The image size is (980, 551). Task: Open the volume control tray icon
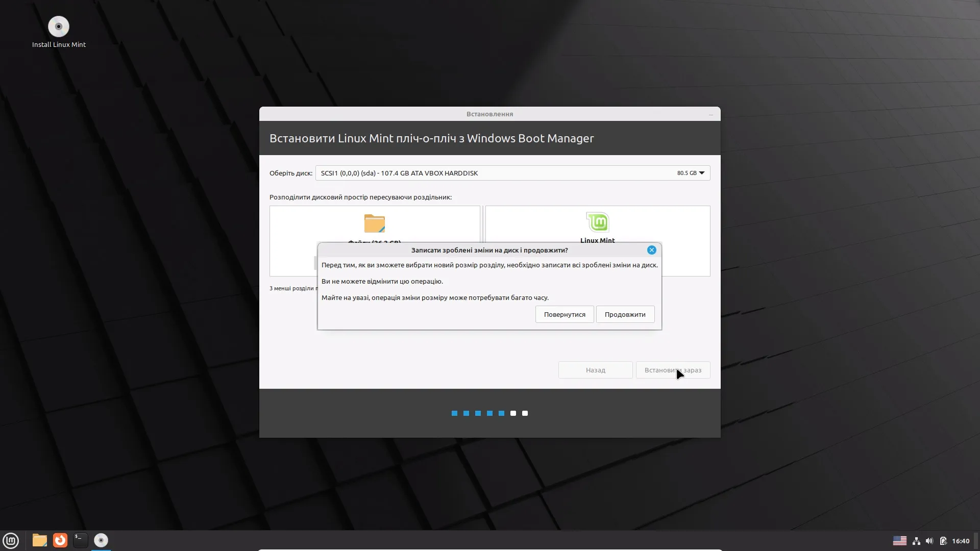pyautogui.click(x=929, y=541)
